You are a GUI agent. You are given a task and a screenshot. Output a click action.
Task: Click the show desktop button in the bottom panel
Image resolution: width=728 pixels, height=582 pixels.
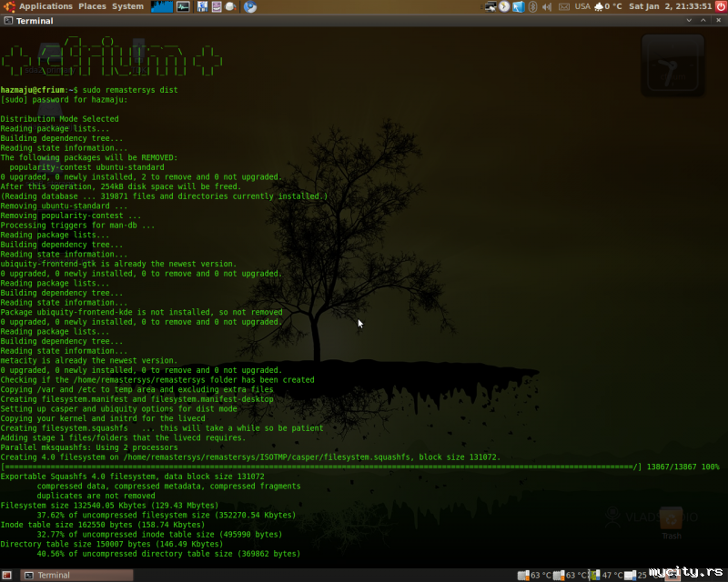tap(7, 575)
